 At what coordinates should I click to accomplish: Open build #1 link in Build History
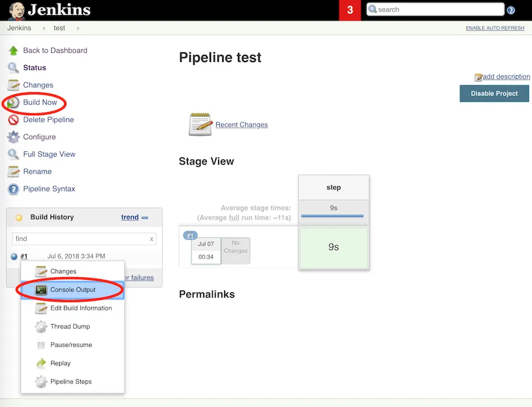tap(23, 256)
